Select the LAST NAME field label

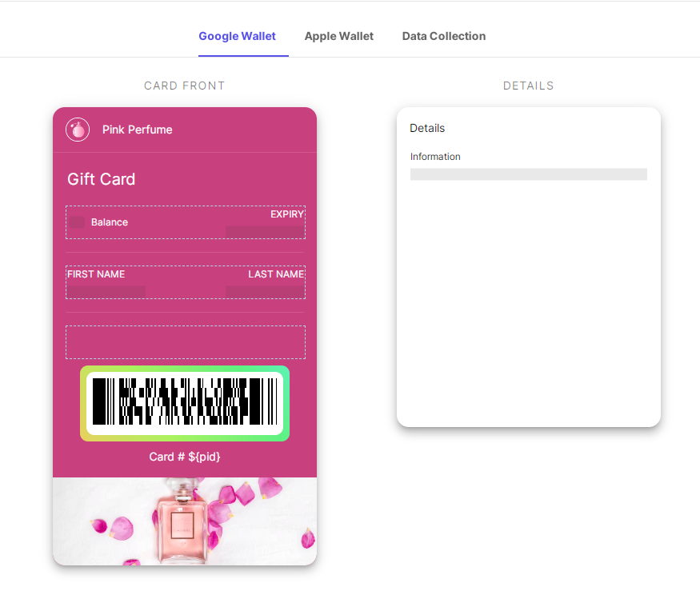click(x=276, y=274)
